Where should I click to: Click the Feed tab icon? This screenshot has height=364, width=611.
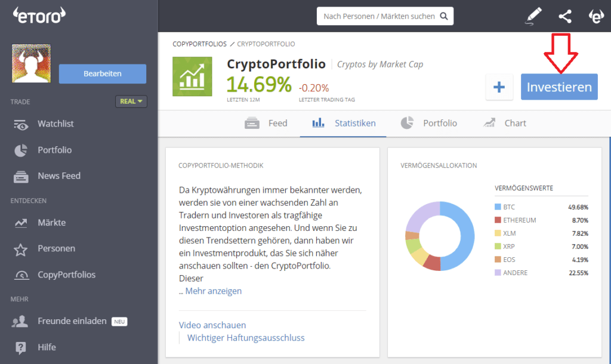[252, 123]
